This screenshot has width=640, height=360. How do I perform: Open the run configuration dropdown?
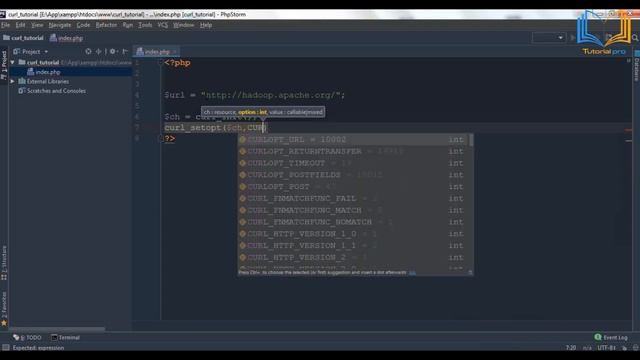[549, 38]
